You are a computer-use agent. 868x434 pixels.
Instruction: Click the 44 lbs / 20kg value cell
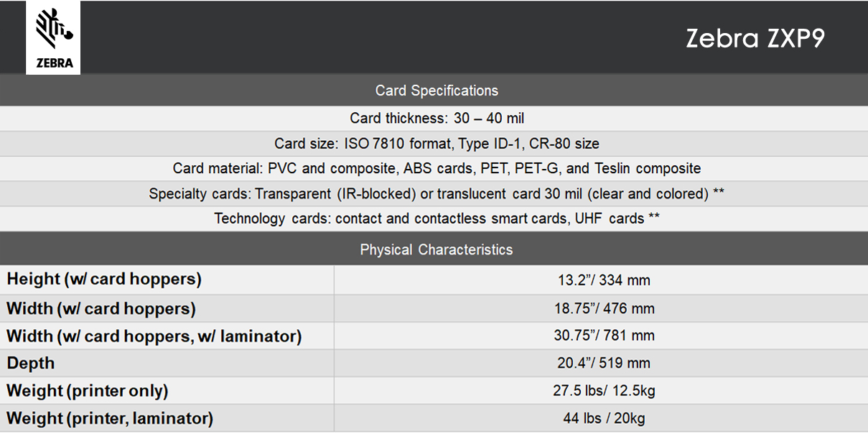point(604,418)
